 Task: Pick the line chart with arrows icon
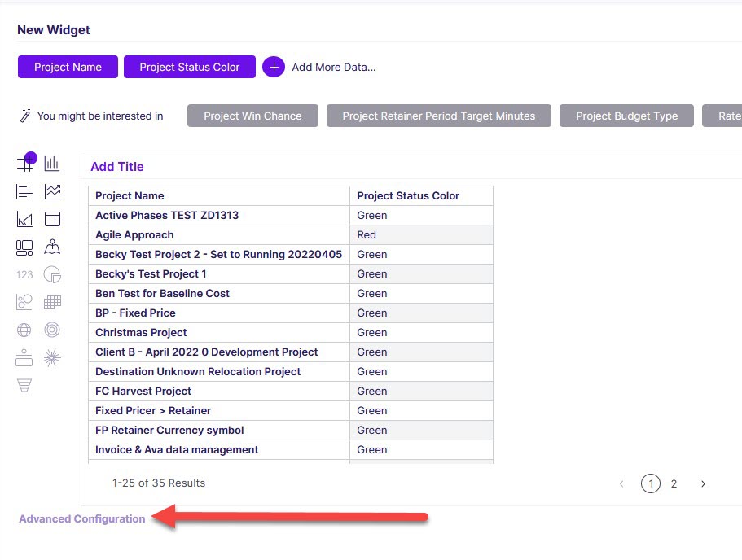coord(52,191)
